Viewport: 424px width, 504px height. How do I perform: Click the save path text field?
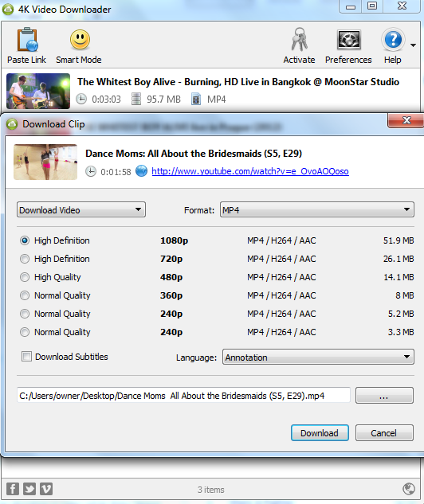(183, 395)
